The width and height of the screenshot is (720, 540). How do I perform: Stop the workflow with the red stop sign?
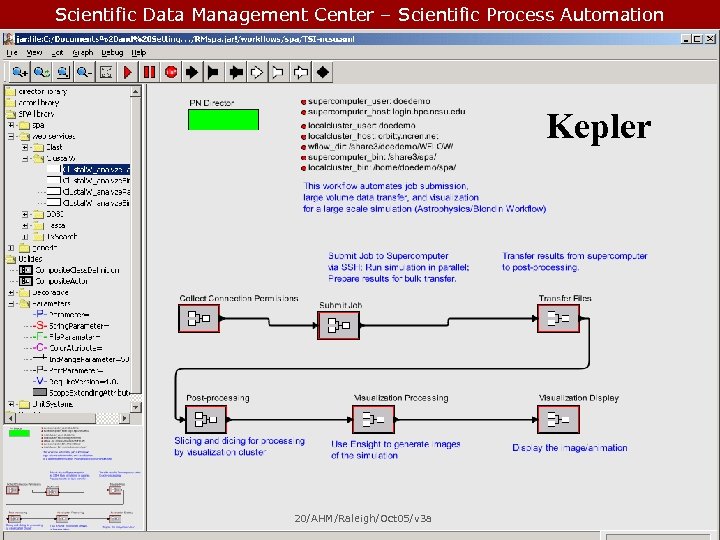[x=171, y=72]
